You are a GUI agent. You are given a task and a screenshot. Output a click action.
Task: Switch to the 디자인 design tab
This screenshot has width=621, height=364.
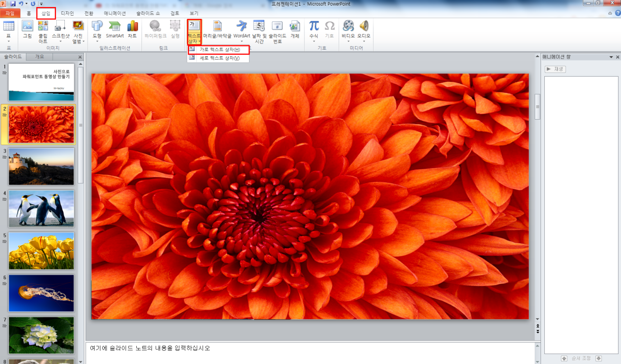(x=67, y=13)
